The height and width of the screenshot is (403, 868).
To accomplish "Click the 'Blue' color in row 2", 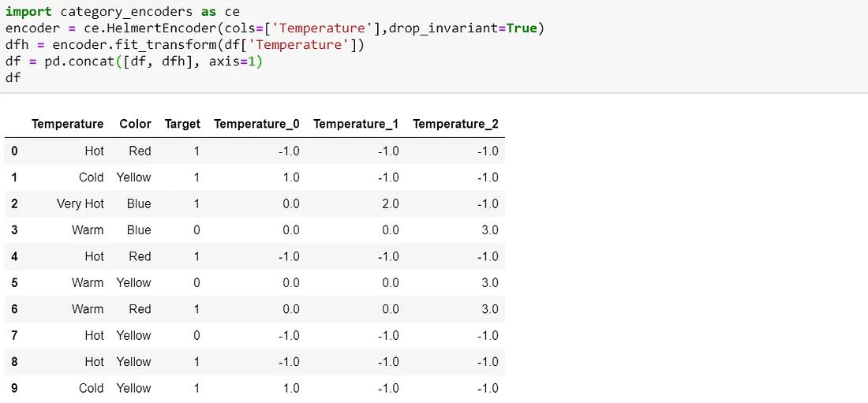I will [139, 203].
